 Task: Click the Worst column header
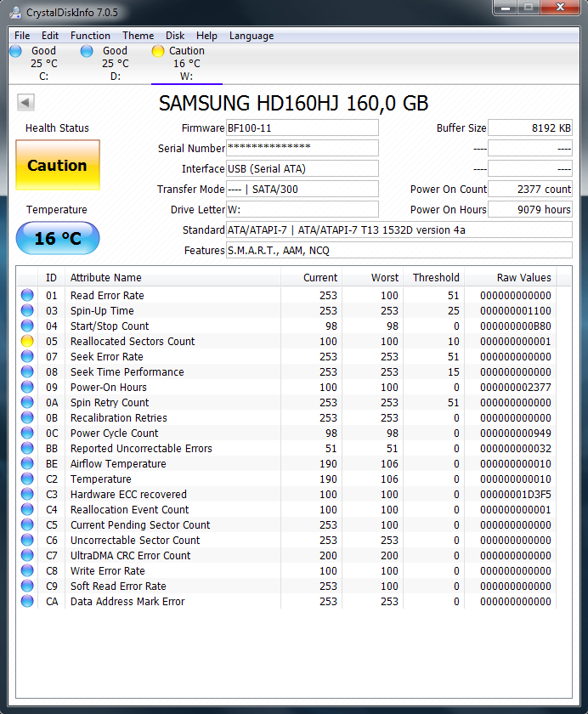click(373, 277)
